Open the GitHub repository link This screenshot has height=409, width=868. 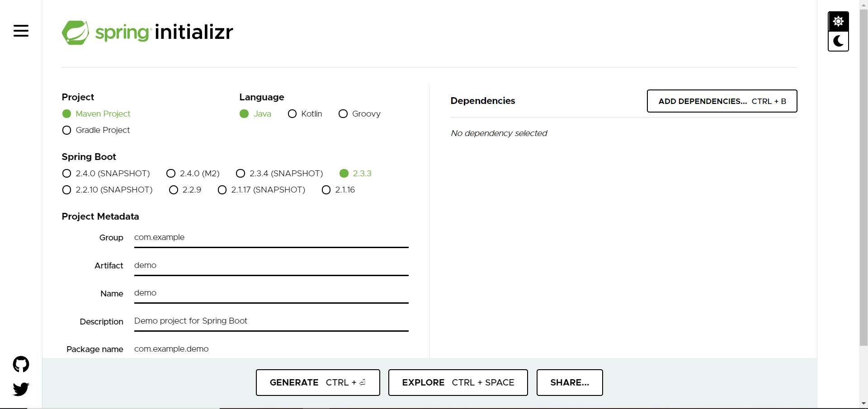[x=21, y=364]
